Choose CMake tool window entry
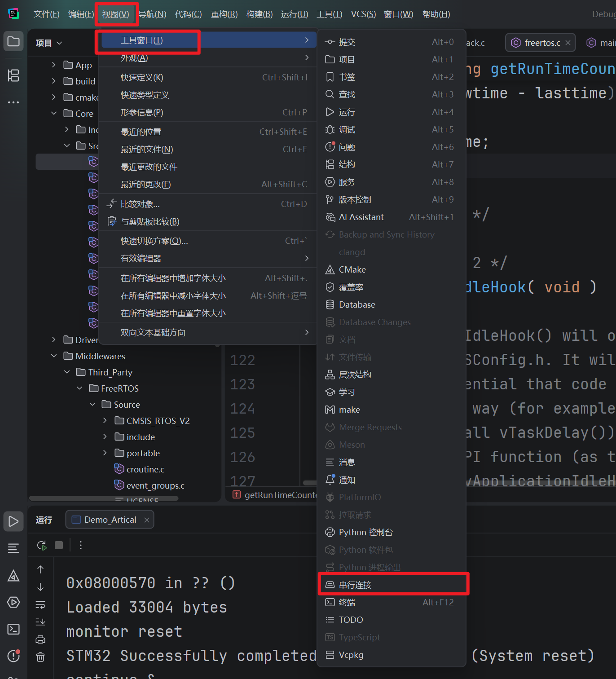Image resolution: width=616 pixels, height=679 pixels. (391, 269)
